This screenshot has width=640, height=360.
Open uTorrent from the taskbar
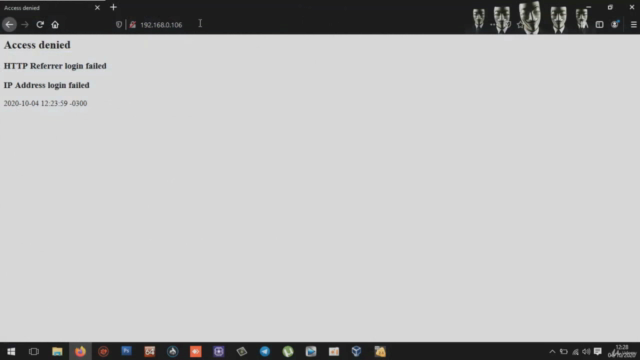click(x=288, y=351)
